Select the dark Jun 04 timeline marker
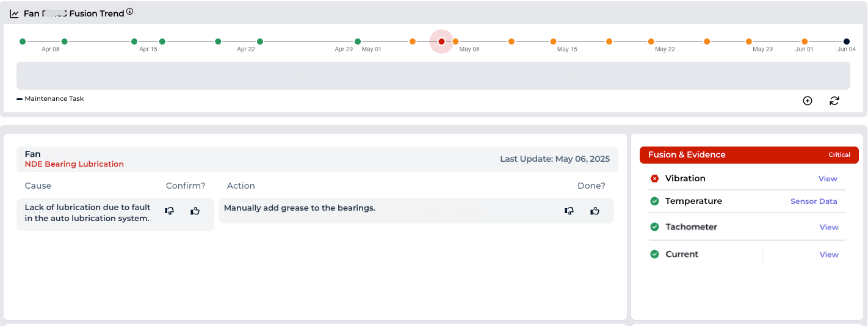This screenshot has height=326, width=868. point(847,42)
